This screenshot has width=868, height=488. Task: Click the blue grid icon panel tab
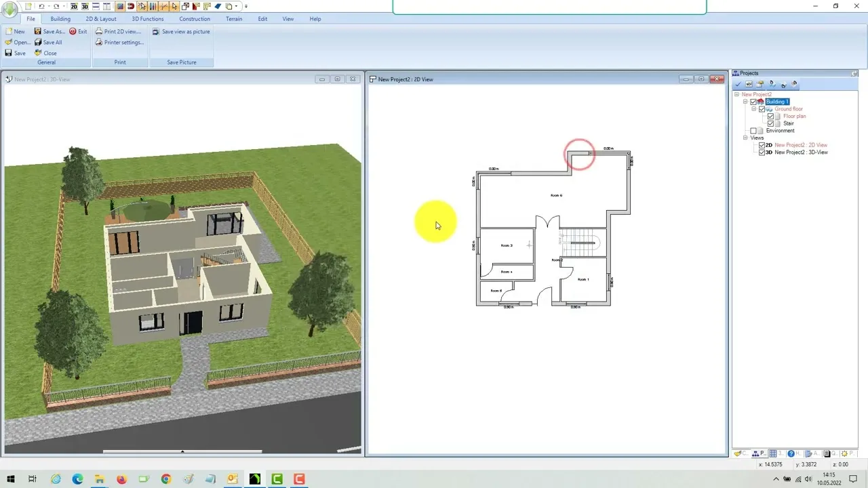click(x=777, y=453)
